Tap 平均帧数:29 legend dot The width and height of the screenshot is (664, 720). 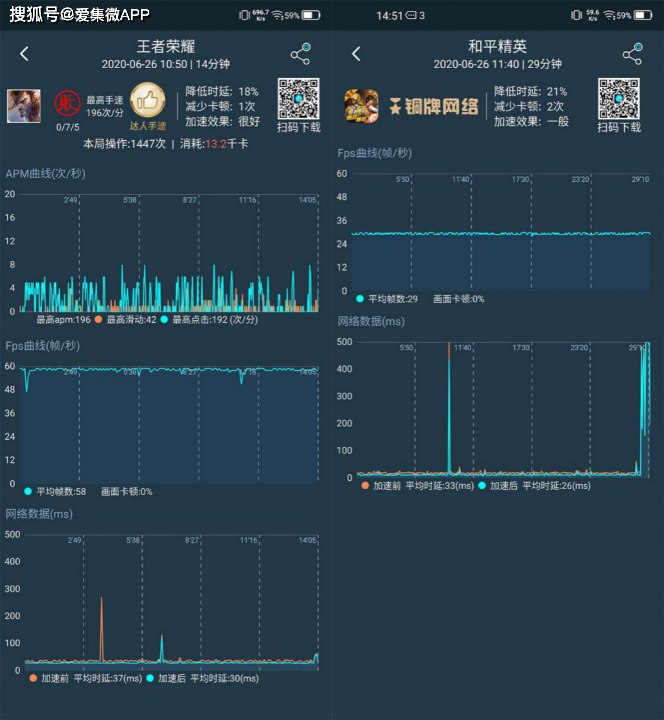(360, 299)
